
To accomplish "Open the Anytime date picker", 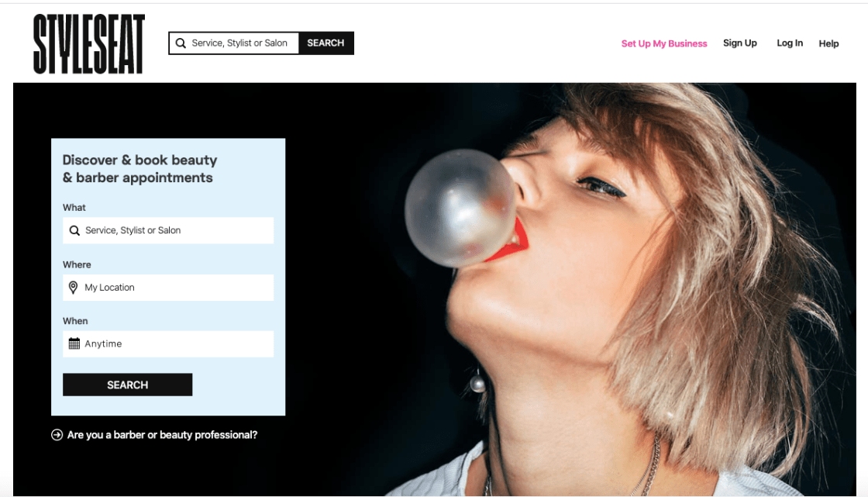I will tap(168, 344).
